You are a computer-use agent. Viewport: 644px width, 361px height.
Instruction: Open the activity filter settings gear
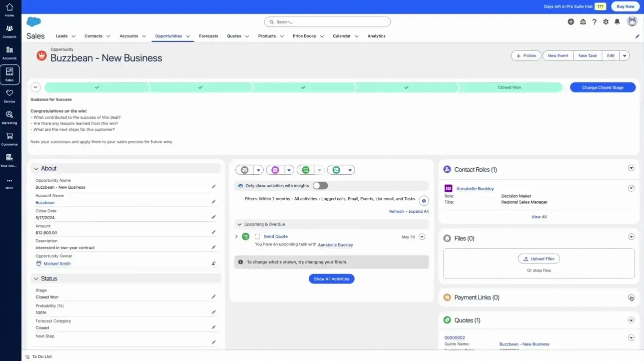[x=424, y=201]
